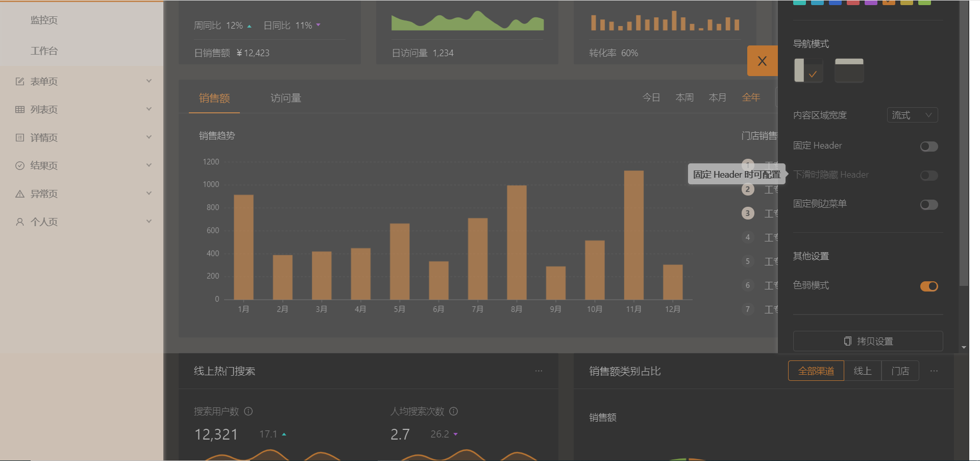Viewport: 980px width, 461px height.
Task: Click the checked sidebar navigation mode thumbnail
Action: (x=808, y=70)
